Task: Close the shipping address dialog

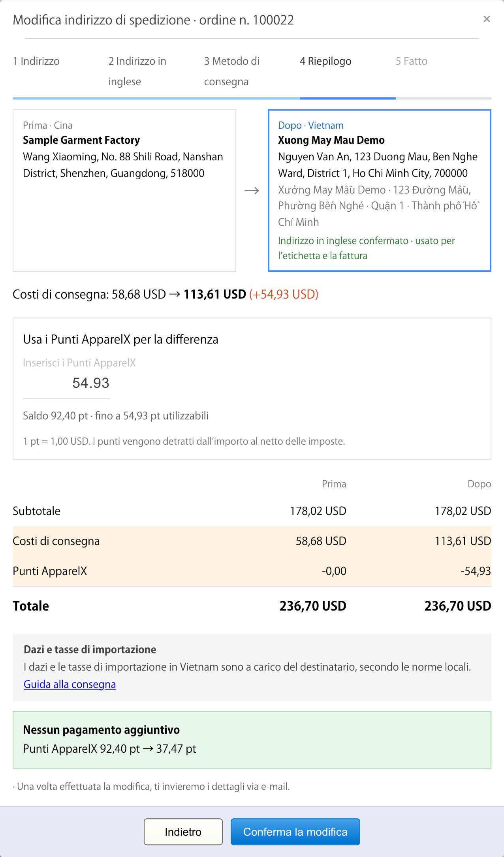Action: coord(487,19)
